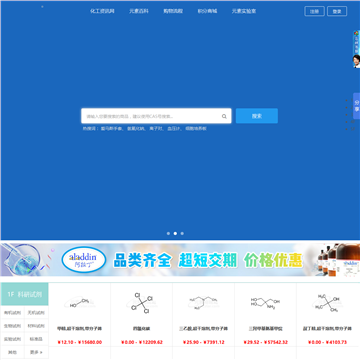Select the 其他 category
The width and height of the screenshot is (360, 360).
coord(12,352)
